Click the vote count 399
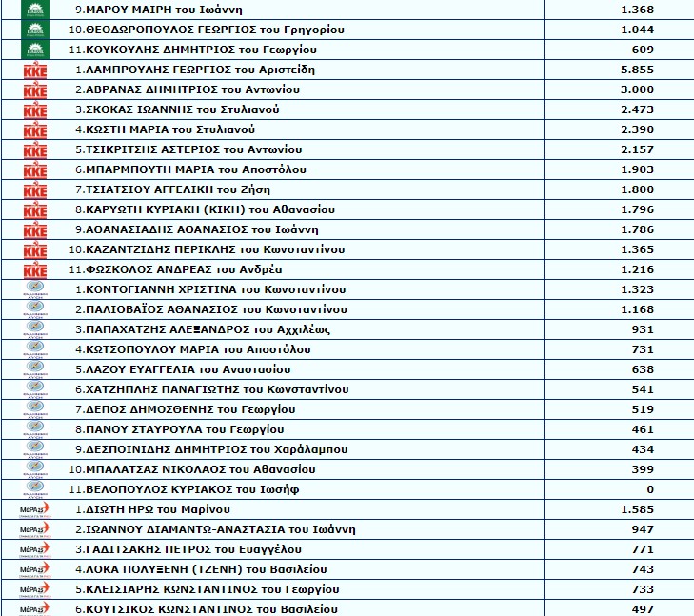694x616 pixels. pos(643,469)
